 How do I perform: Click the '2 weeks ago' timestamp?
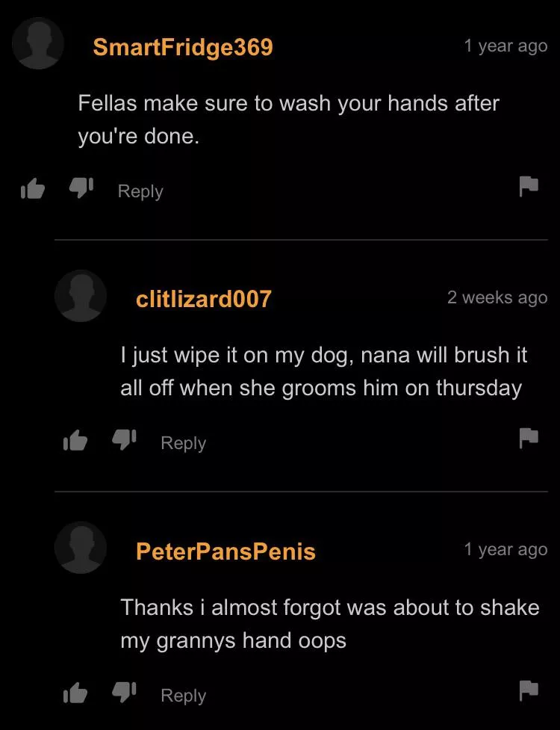pos(497,298)
